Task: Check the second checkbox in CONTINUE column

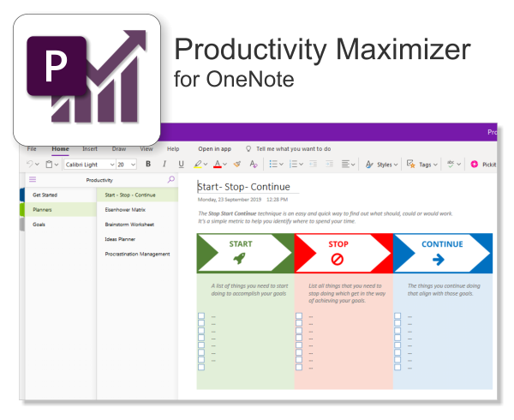Action: (397, 323)
